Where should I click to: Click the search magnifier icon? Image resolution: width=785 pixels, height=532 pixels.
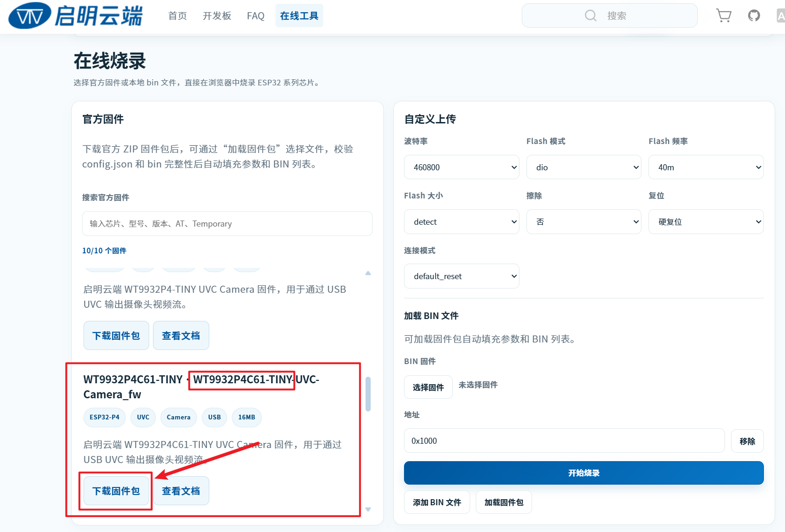click(591, 15)
